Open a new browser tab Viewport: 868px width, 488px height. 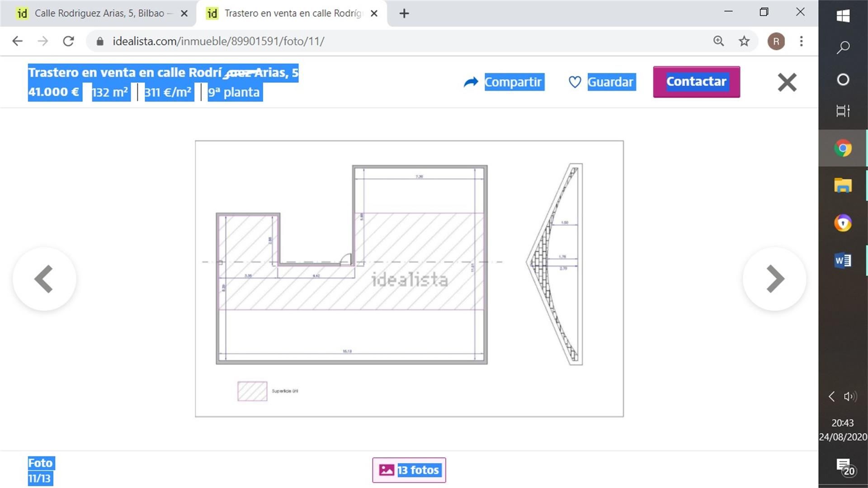[x=404, y=14]
